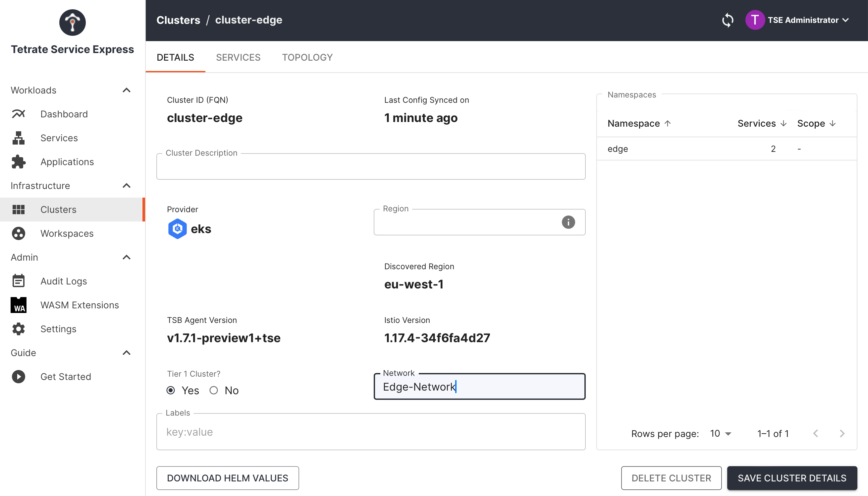
Task: Click the Cluster Description field
Action: click(x=371, y=166)
